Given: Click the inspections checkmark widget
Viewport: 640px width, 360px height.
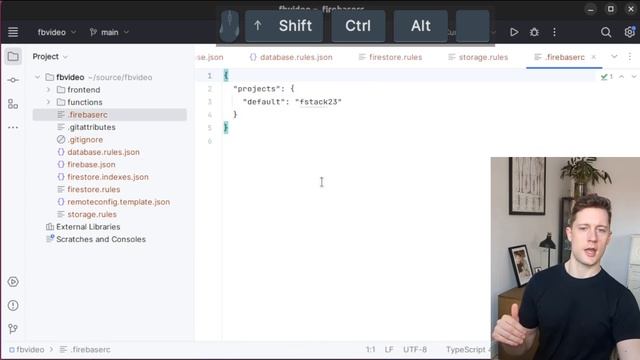Looking at the screenshot, I should point(607,77).
